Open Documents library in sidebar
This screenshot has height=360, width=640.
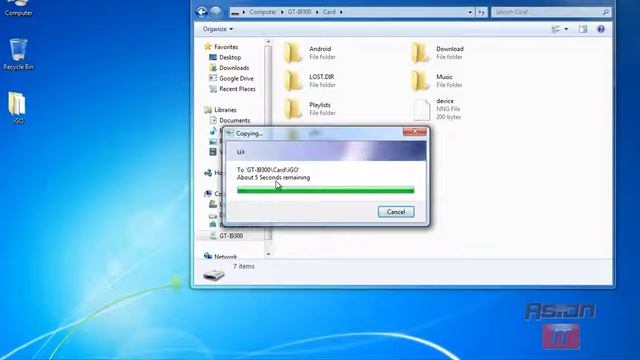234,120
